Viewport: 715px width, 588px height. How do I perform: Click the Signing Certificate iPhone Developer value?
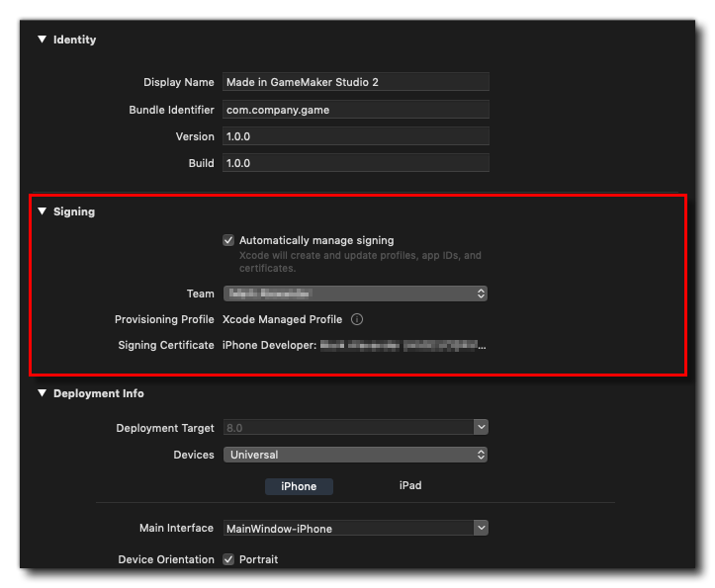[354, 345]
